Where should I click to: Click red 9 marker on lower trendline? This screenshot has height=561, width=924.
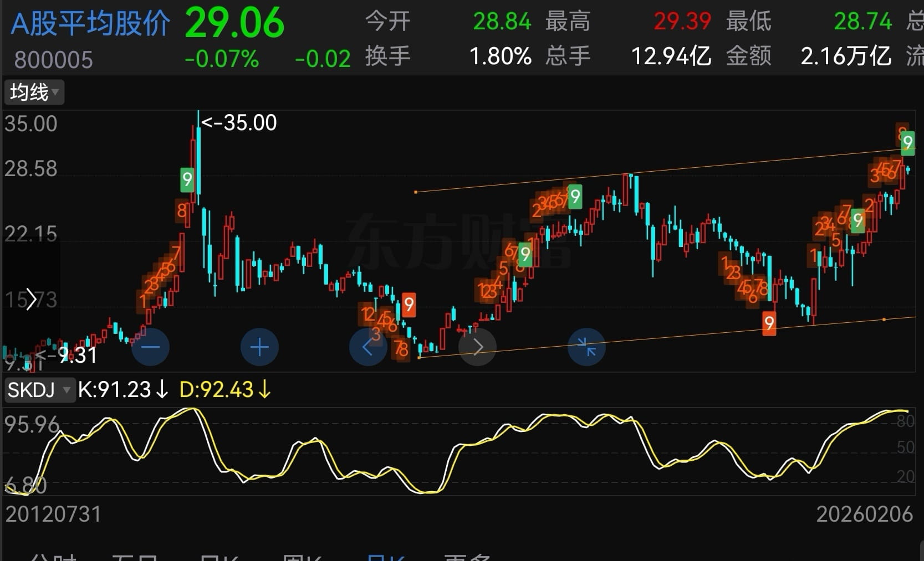(x=769, y=322)
